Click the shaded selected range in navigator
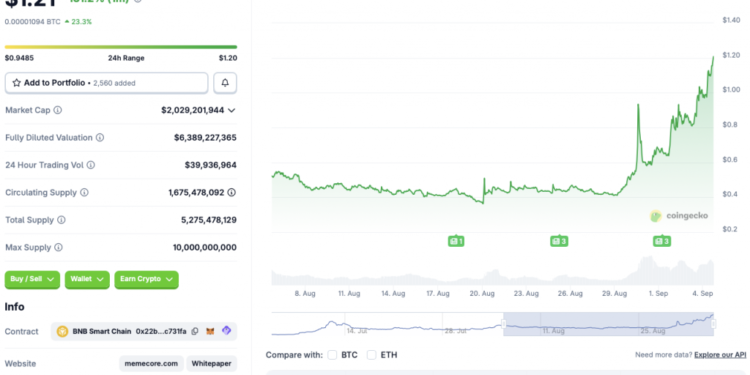This screenshot has width=750, height=375. pos(608,324)
